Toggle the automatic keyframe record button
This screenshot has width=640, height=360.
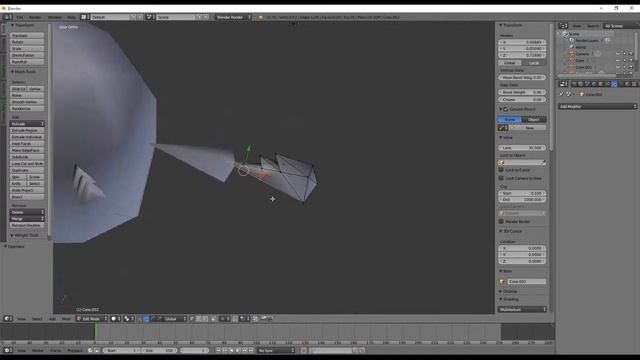pos(303,350)
